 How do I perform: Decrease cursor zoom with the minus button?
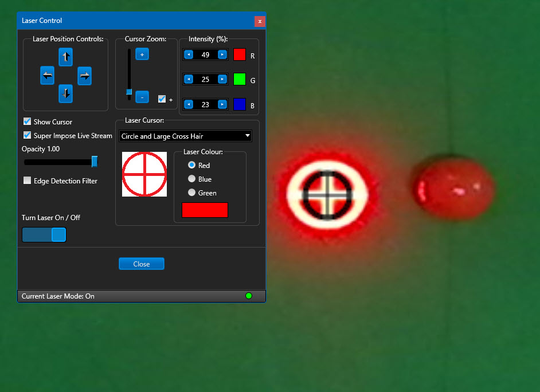(142, 97)
